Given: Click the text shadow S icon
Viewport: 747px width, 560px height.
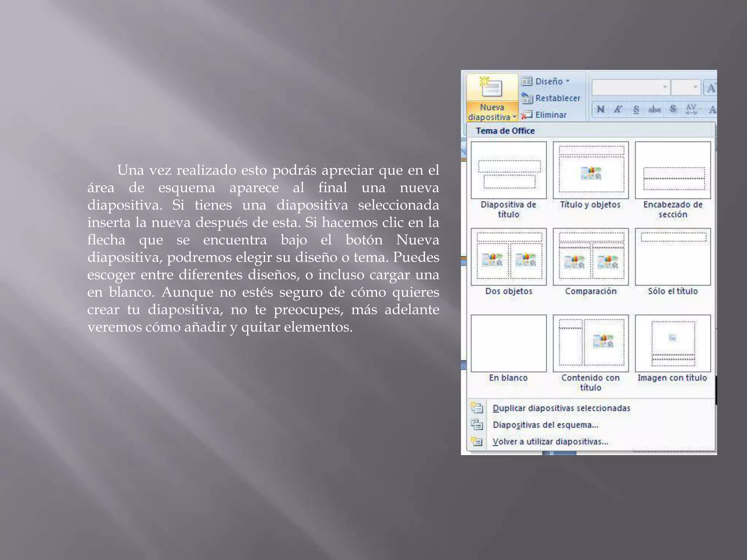Looking at the screenshot, I should click(x=673, y=109).
